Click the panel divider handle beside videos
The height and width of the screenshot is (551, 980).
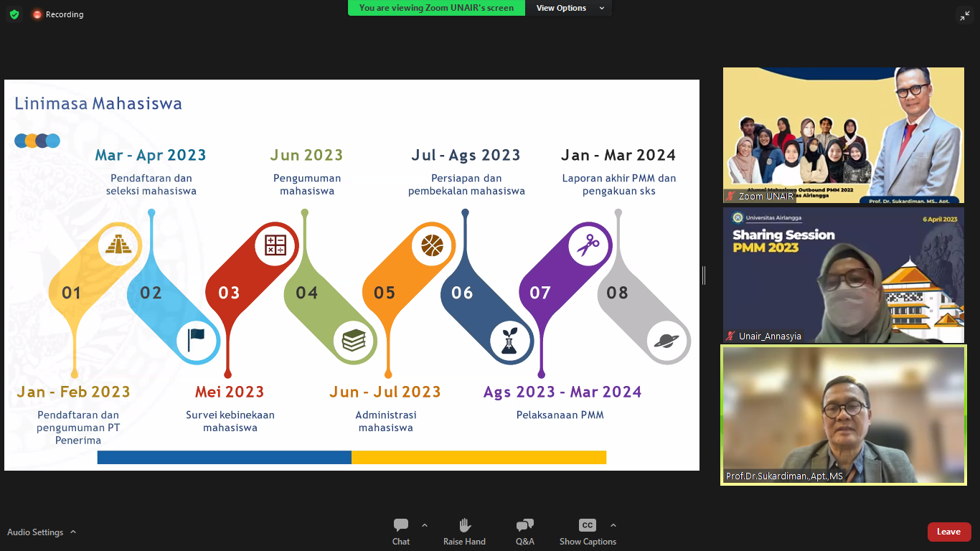point(704,275)
